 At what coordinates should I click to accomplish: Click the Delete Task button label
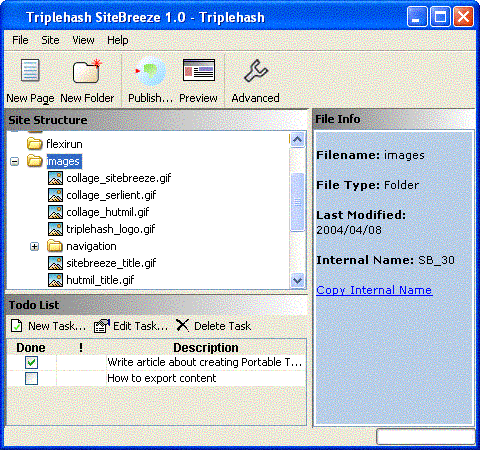222,326
